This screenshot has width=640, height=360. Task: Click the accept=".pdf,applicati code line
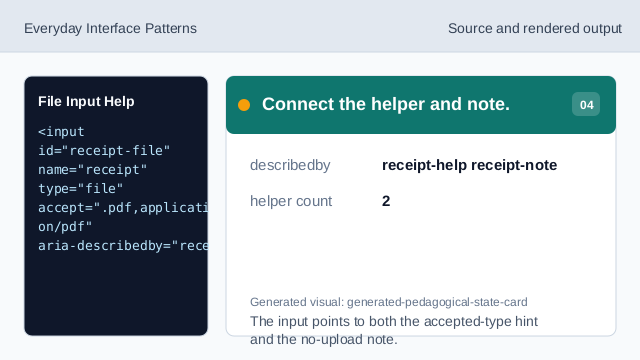[x=123, y=207]
